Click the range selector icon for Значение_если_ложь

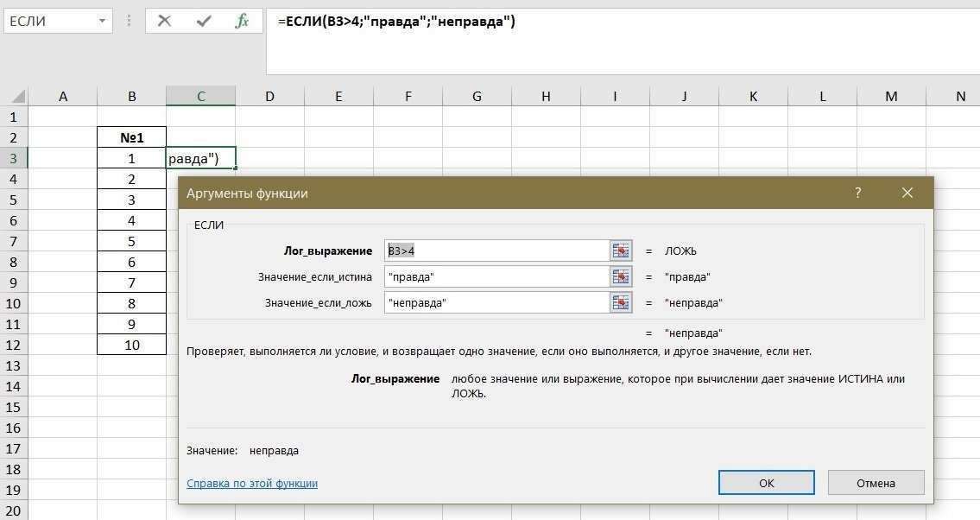[620, 302]
